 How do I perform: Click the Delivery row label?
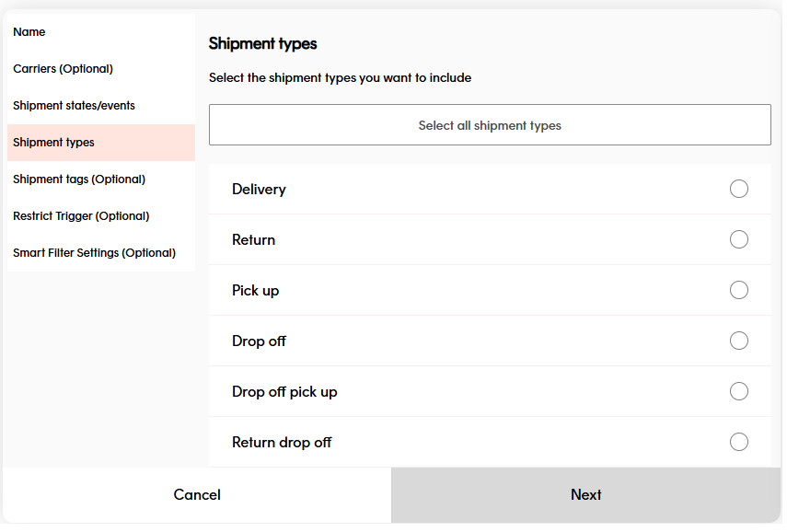259,189
